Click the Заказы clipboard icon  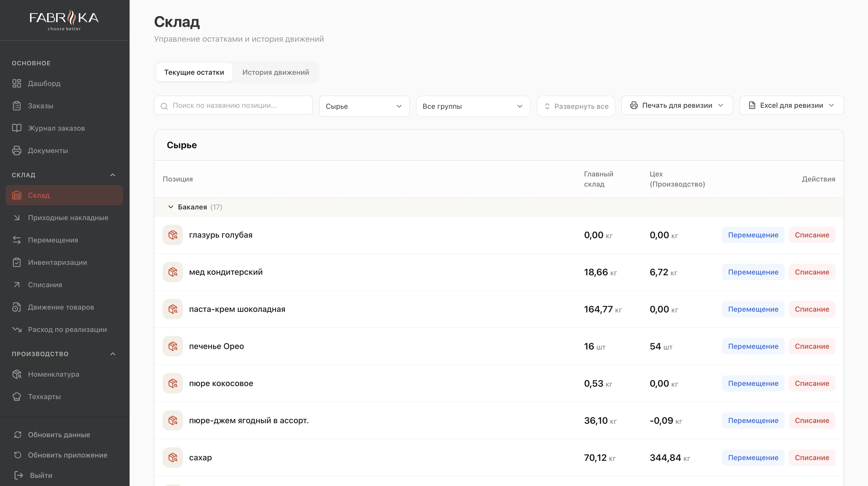point(17,106)
